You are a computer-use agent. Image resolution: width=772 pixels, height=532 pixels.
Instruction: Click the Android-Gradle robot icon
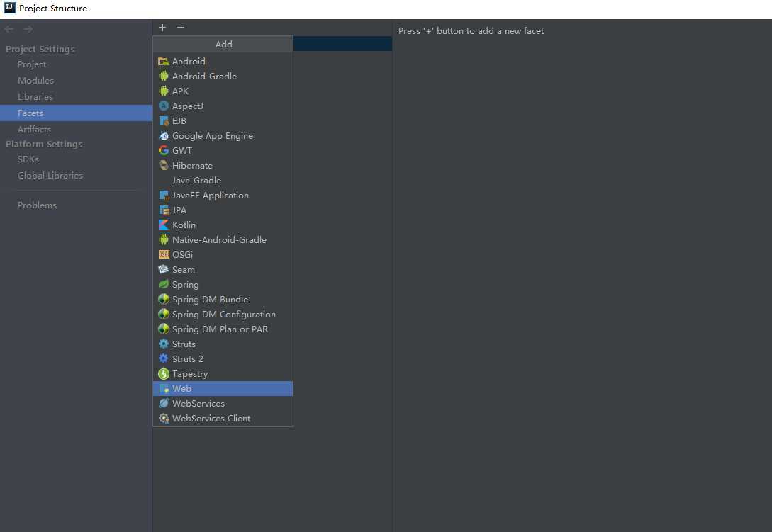(x=164, y=77)
